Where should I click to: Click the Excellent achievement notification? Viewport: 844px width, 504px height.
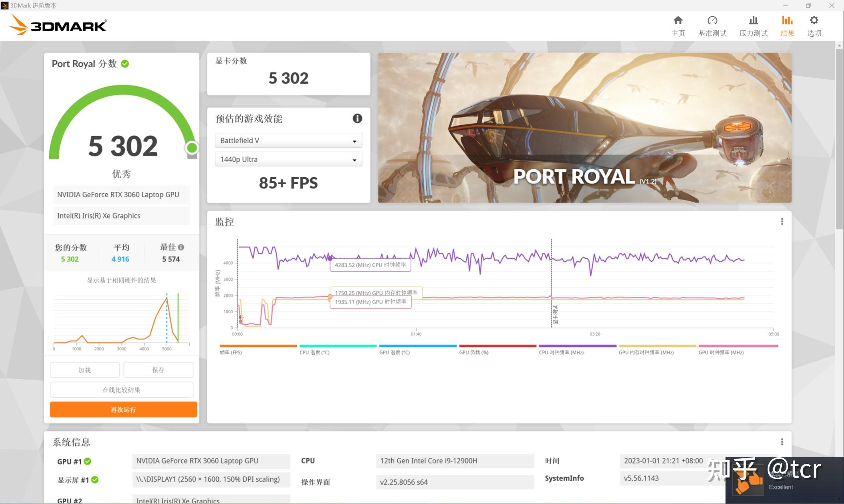(x=784, y=480)
